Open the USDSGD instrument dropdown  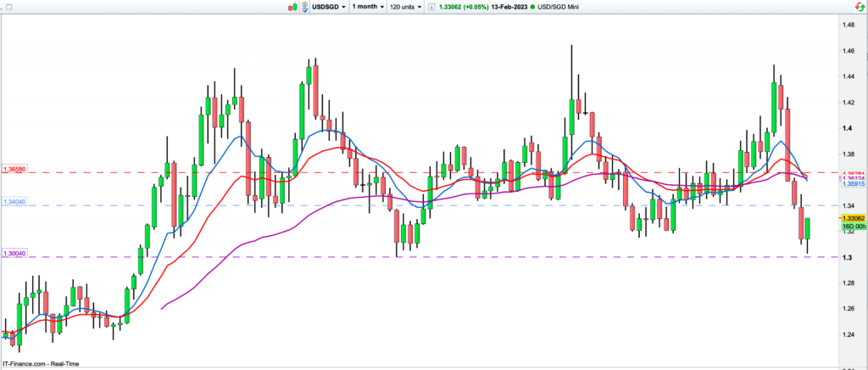click(x=329, y=6)
